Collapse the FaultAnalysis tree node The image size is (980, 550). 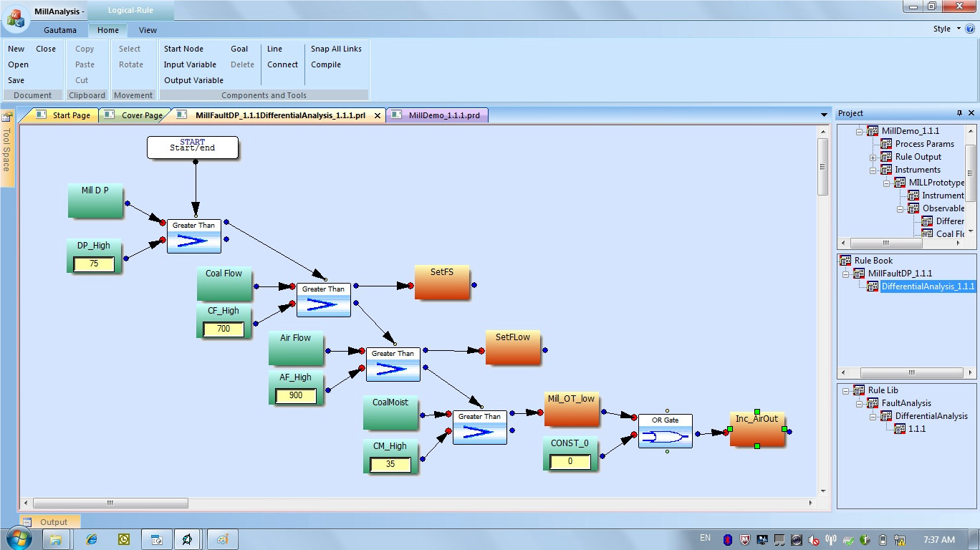[860, 403]
